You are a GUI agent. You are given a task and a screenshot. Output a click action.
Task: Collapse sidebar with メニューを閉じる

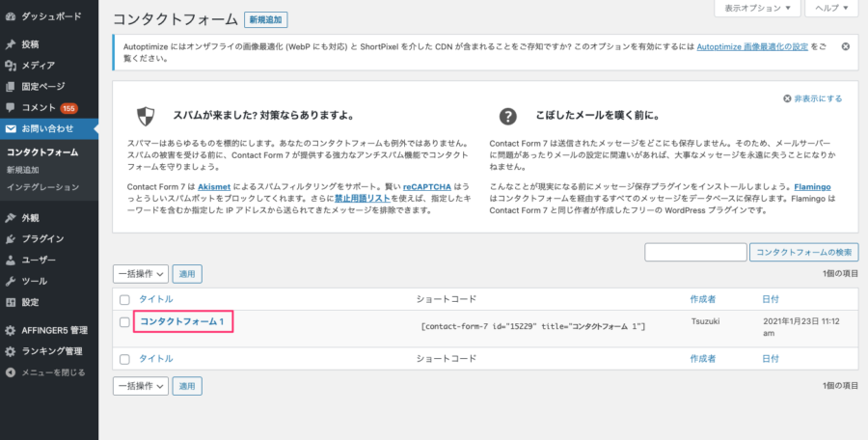pos(53,372)
